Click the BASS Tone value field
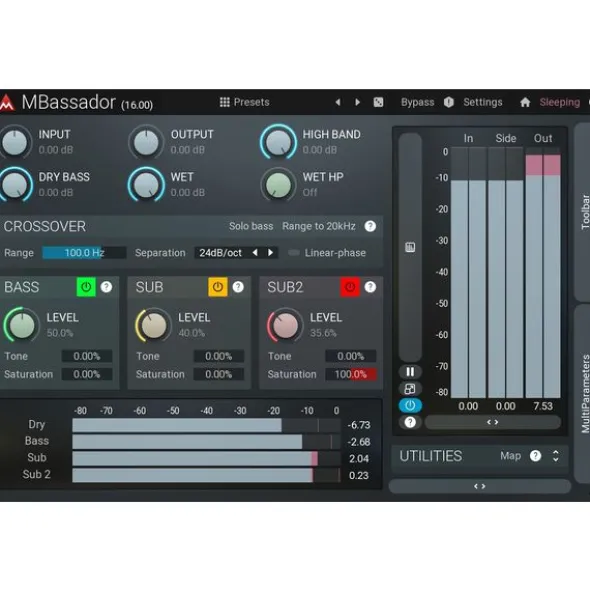Image resolution: width=590 pixels, height=591 pixels. (87, 356)
